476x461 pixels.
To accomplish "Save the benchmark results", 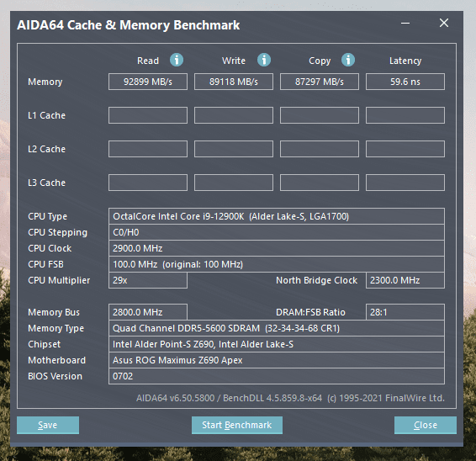I will [x=48, y=425].
